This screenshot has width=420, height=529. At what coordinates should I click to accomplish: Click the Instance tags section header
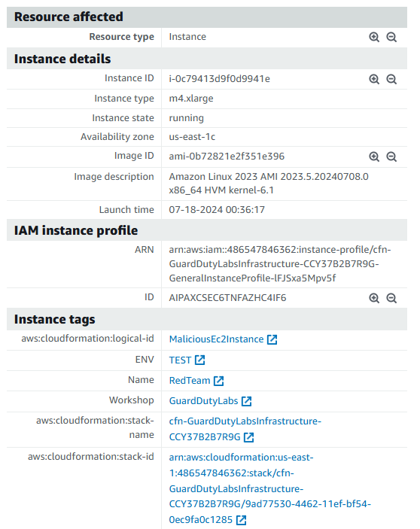pos(207,319)
